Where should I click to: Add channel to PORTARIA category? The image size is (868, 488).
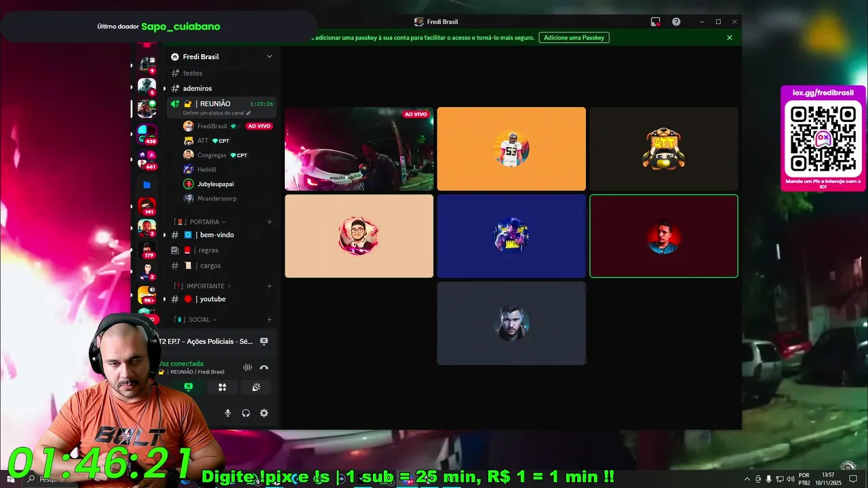pyautogui.click(x=269, y=222)
